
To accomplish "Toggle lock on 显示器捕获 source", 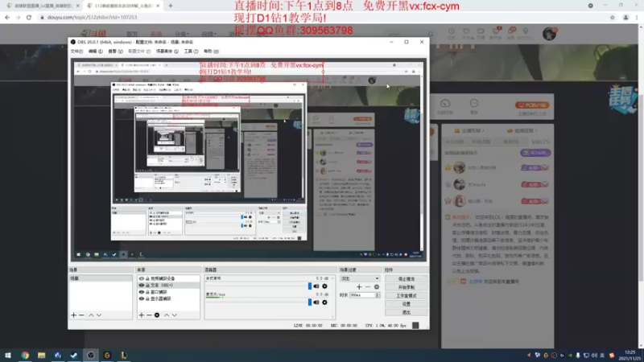I will 147,298.
